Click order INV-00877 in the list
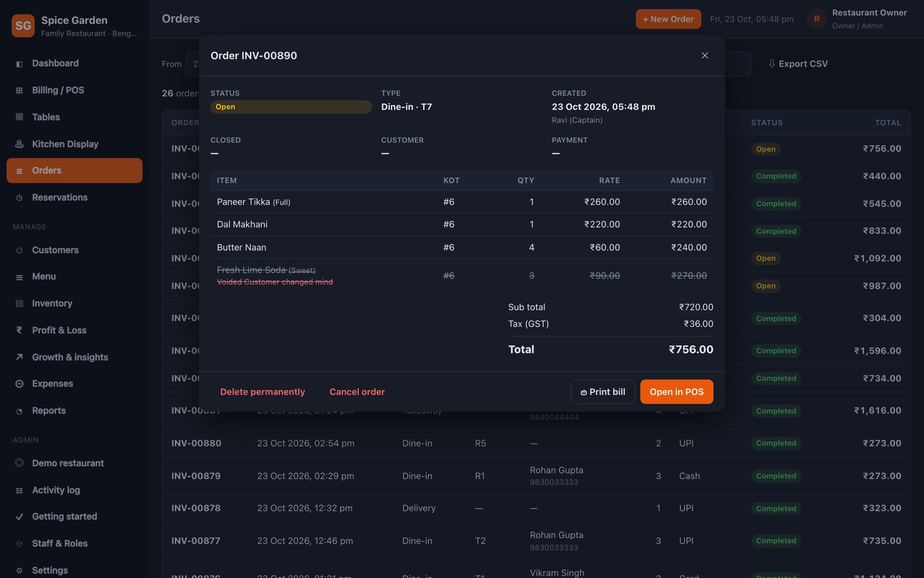 196,541
